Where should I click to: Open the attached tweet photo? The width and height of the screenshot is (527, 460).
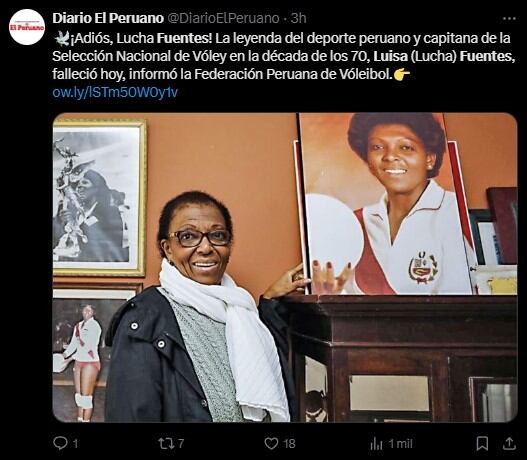point(285,267)
